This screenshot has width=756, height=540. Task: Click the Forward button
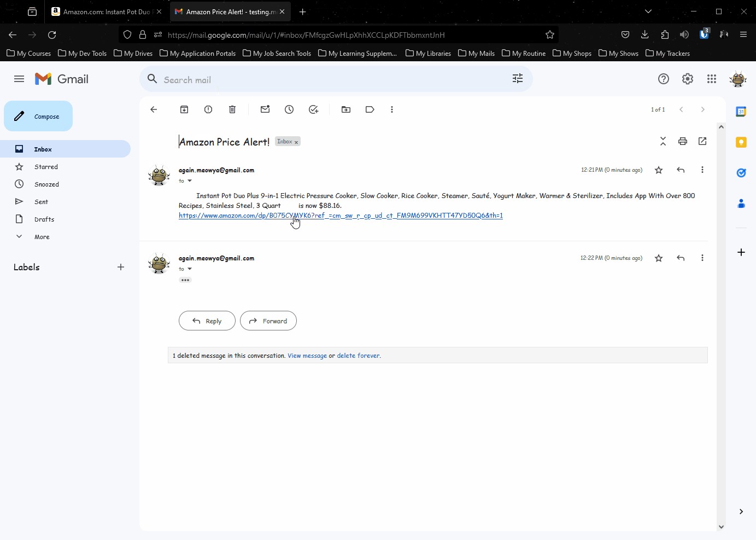click(268, 321)
